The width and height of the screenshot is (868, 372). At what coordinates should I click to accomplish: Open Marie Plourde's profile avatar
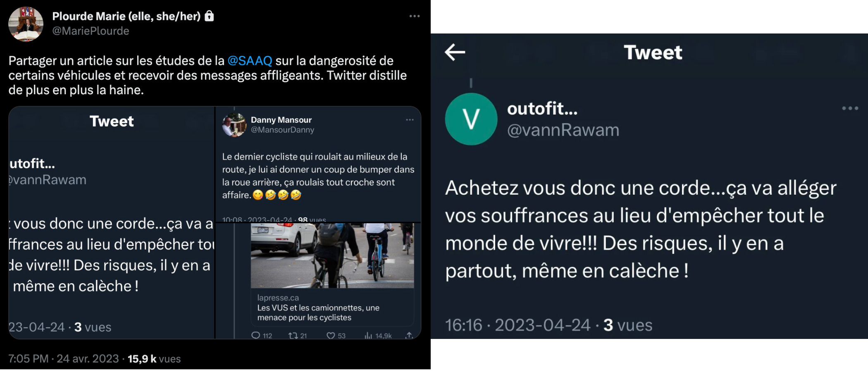(26, 24)
